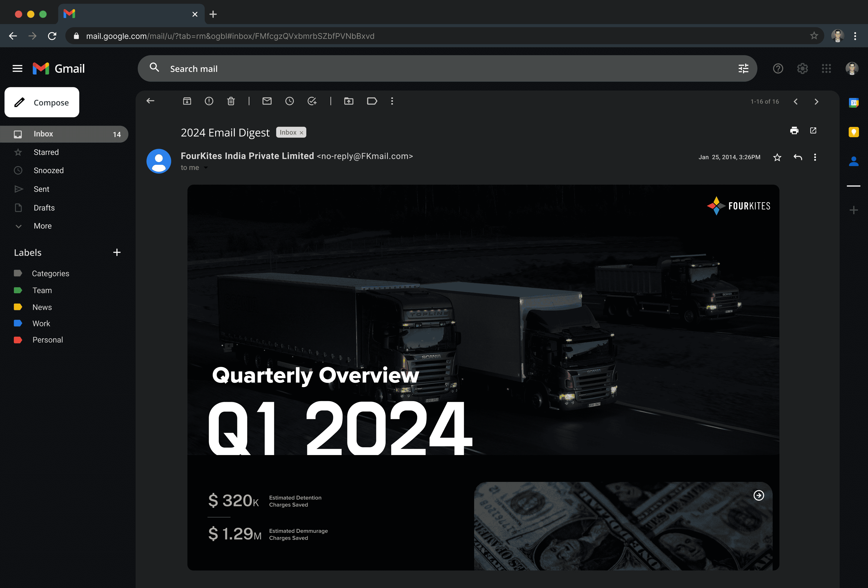Go back to the inbox list
Screen dimensions: 868x588
150,101
